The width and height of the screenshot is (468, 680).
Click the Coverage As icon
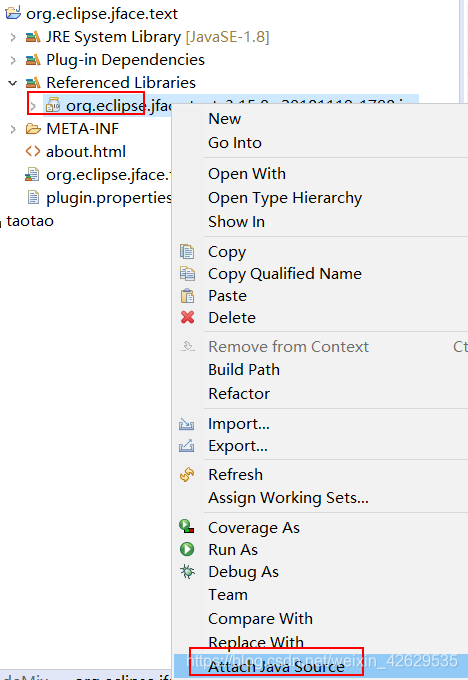point(187,526)
